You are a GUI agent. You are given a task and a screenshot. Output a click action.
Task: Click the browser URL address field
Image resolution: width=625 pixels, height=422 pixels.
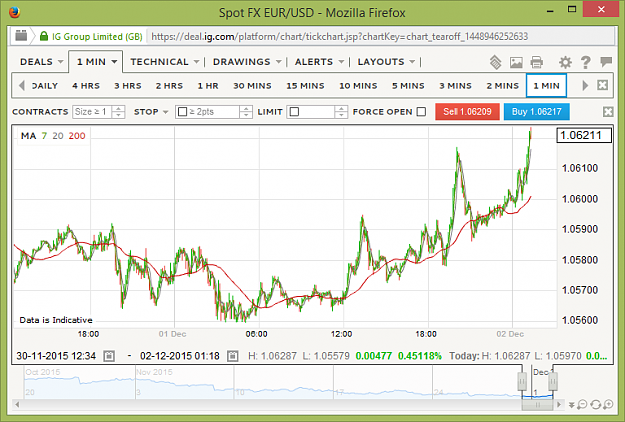point(380,37)
